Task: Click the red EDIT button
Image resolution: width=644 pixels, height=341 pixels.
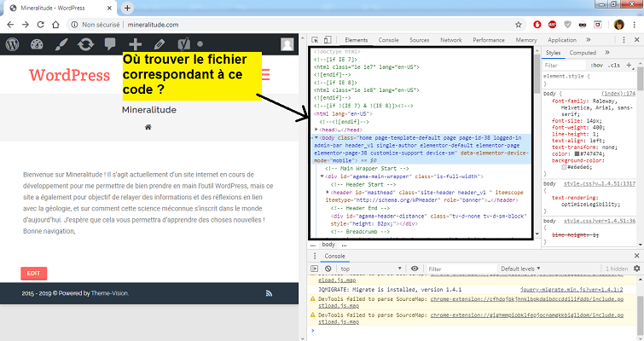Action: pyautogui.click(x=33, y=274)
